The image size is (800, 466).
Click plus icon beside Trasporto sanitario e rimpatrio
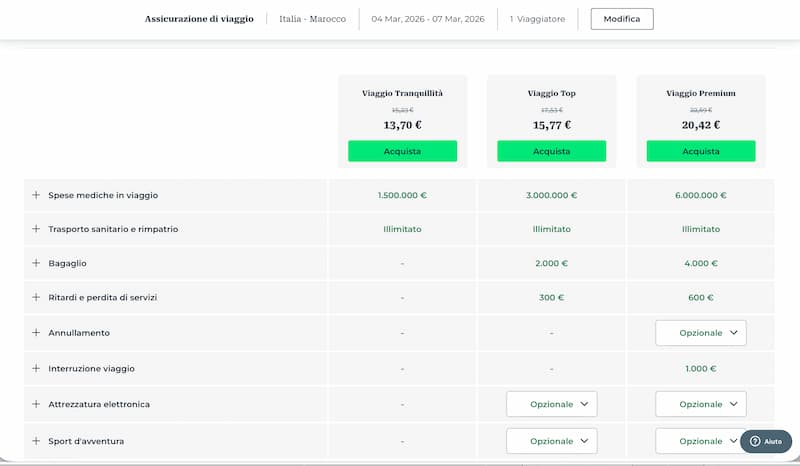(36, 229)
